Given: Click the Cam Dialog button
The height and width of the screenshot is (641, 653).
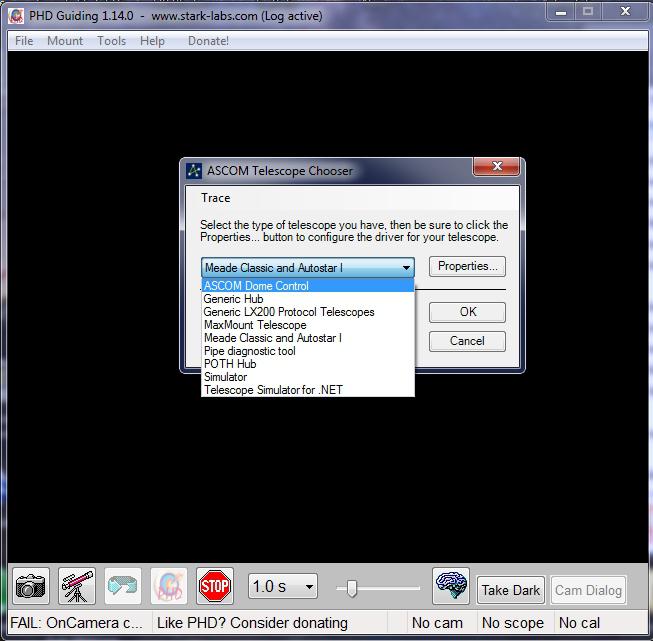Looking at the screenshot, I should (x=588, y=590).
